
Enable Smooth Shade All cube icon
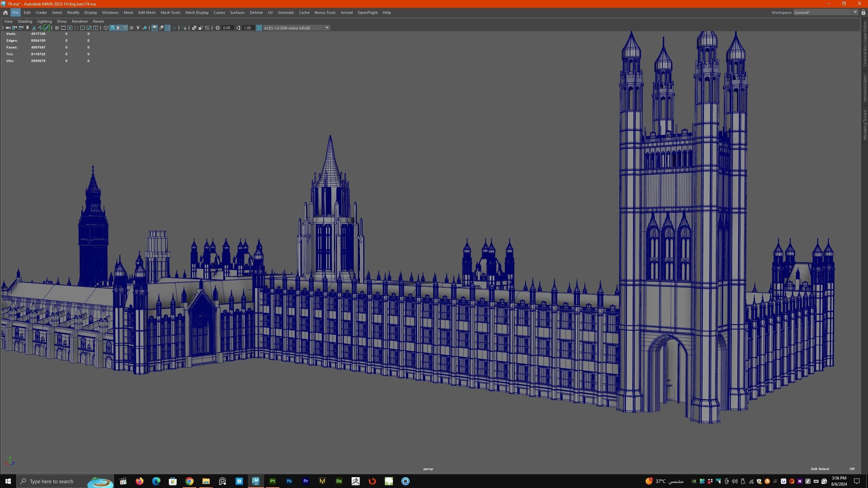[112, 28]
